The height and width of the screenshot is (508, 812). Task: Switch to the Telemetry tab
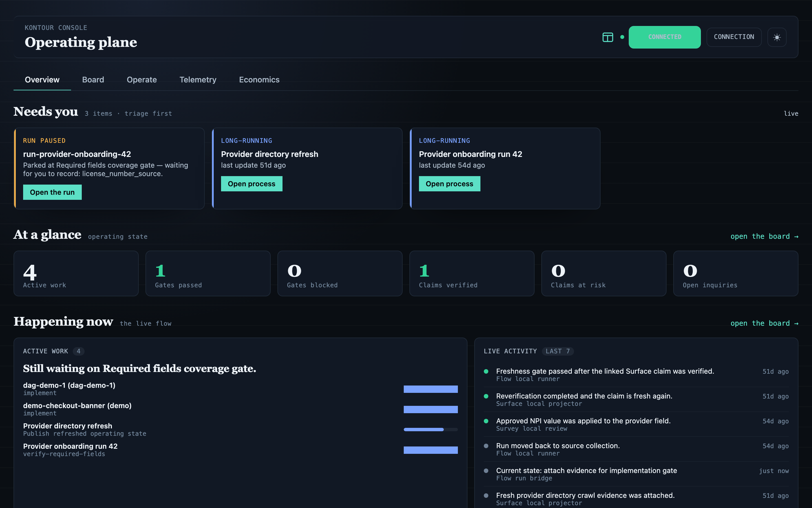(x=198, y=80)
